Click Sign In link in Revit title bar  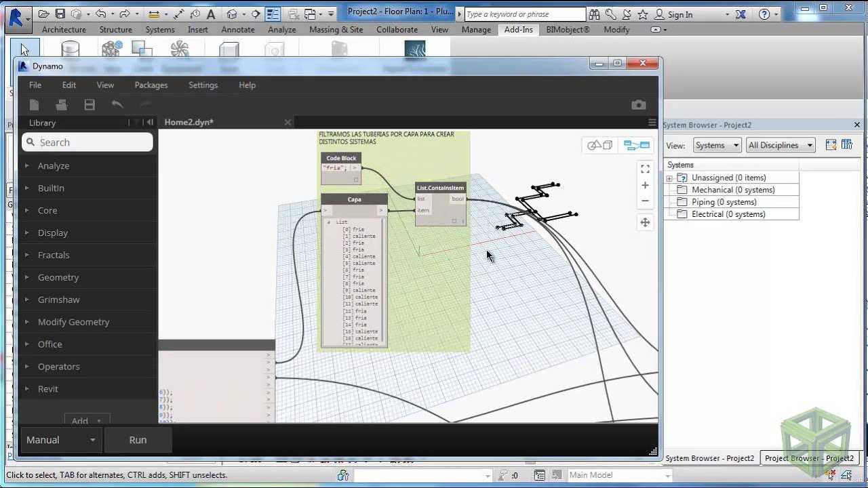[680, 15]
